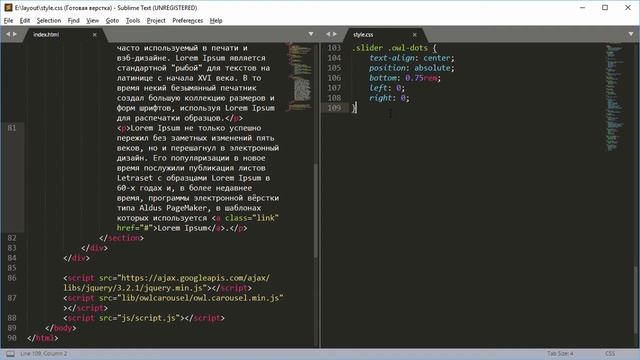The width and height of the screenshot is (640, 360).
Task: Click line number 109 in style.css gutter
Action: [x=334, y=108]
